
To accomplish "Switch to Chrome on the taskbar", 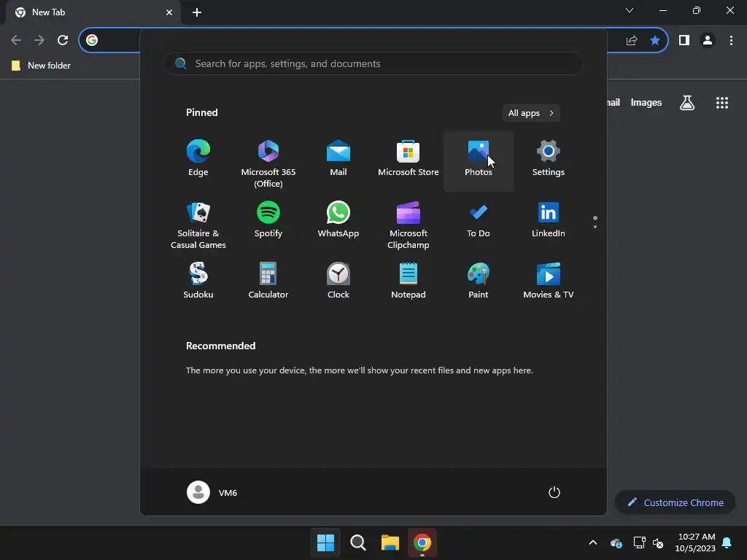I will point(422,542).
